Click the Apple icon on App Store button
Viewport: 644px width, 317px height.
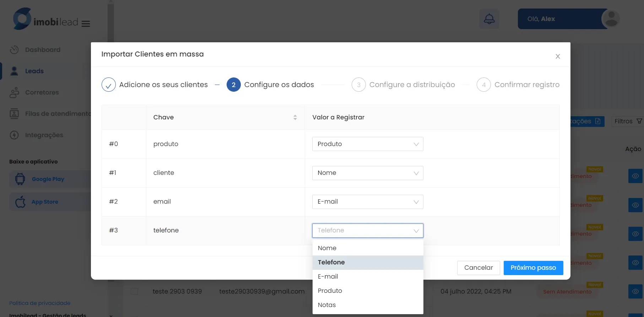click(x=20, y=202)
